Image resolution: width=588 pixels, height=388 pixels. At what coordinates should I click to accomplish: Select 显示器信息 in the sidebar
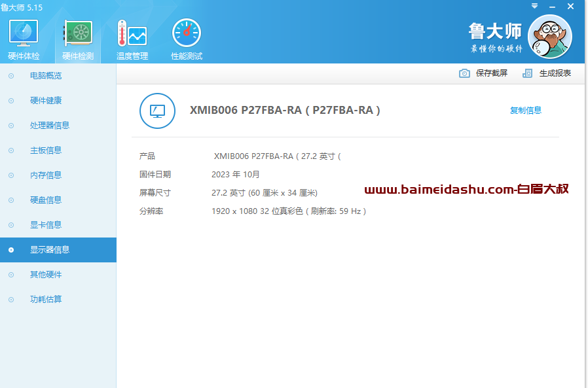tap(58, 250)
